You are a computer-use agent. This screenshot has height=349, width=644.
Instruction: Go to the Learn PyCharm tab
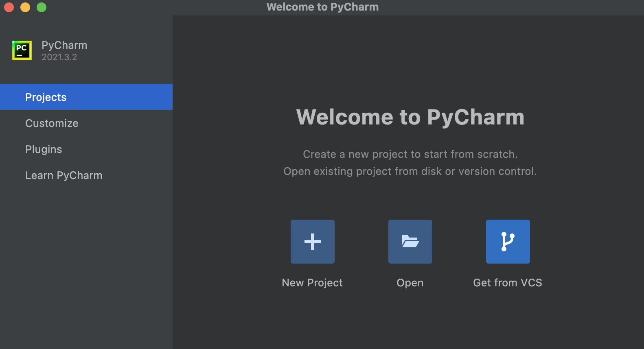pos(86,175)
